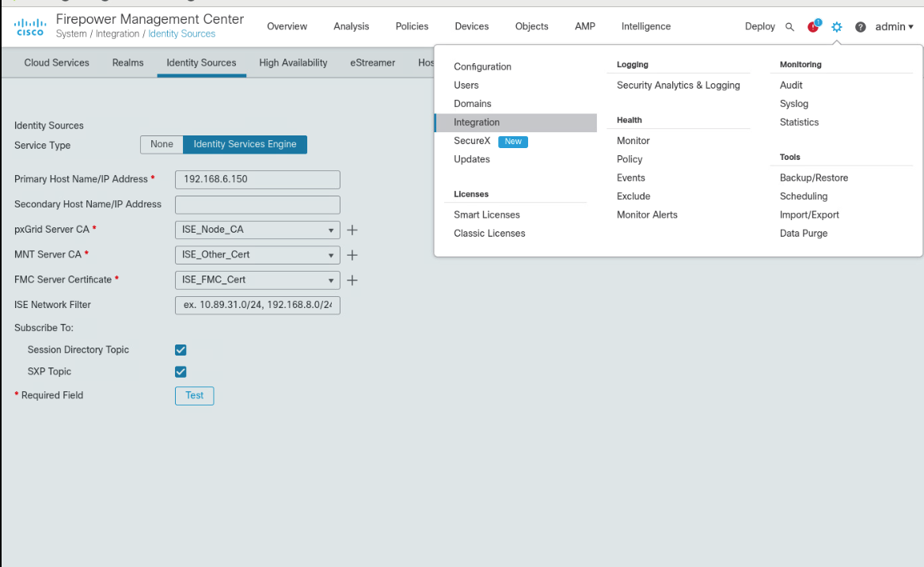Select the Identity Sources tab
This screenshot has width=924, height=567.
coord(202,63)
